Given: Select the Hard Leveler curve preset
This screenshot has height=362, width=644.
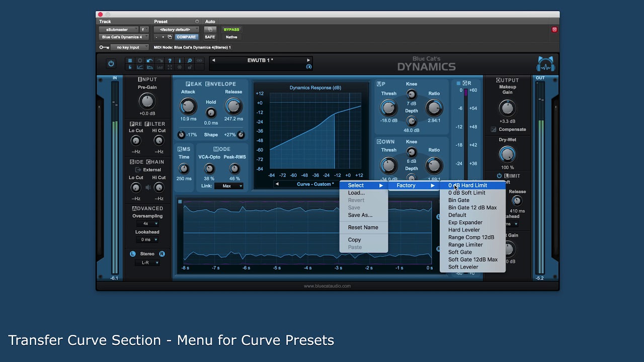Looking at the screenshot, I should click(473, 230).
